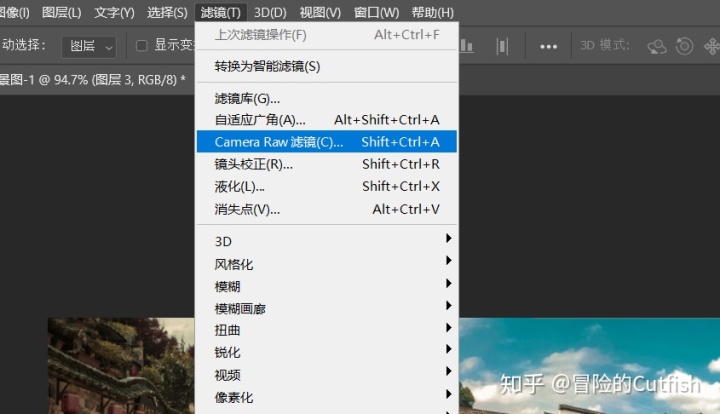Expand the 模糊 submenu
The image size is (720, 414).
(x=326, y=286)
